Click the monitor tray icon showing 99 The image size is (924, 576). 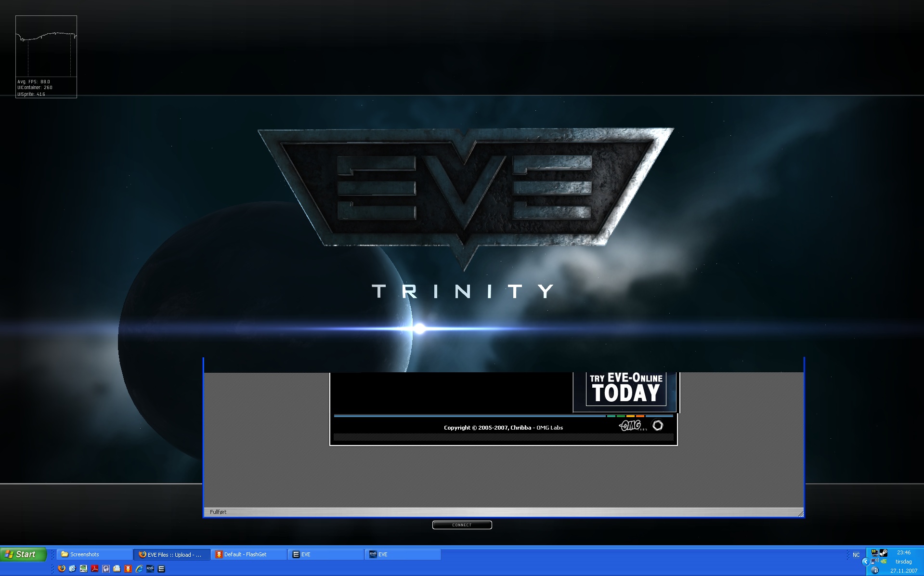click(x=875, y=553)
